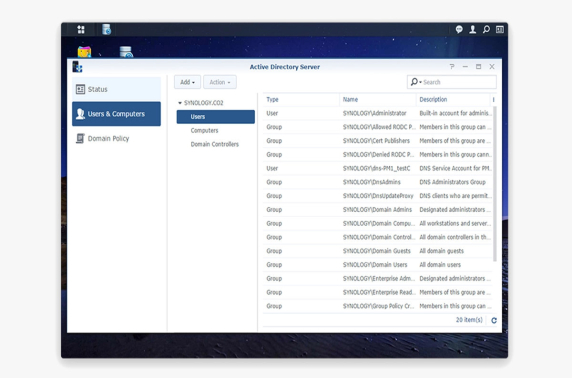Click the Active Directory Server window logo
Viewport: 572px width, 378px height.
tap(77, 67)
